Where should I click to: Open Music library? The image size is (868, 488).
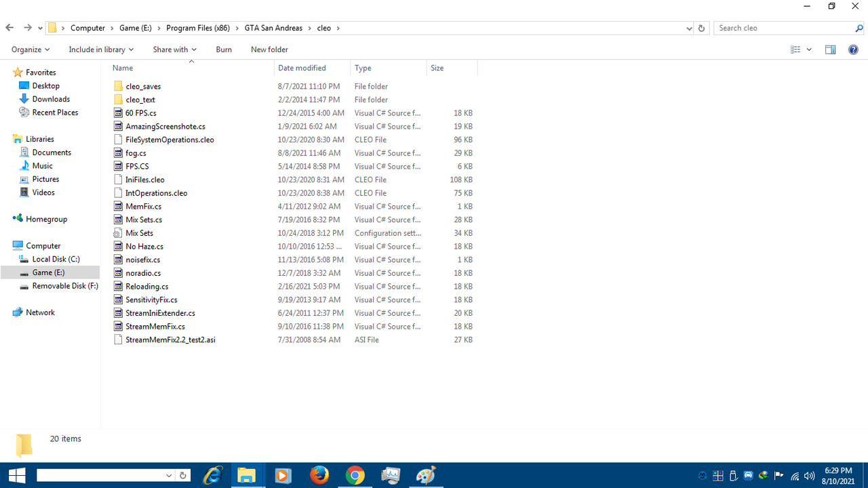click(x=42, y=165)
